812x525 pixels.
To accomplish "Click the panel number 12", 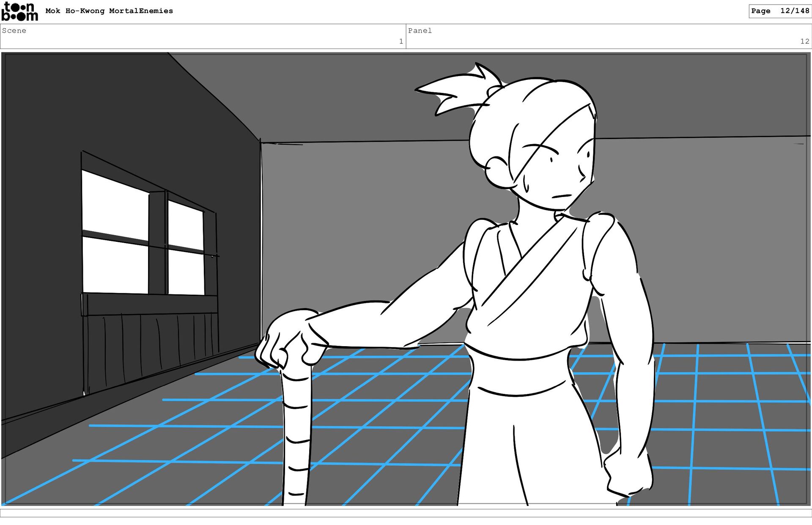I will (x=804, y=41).
